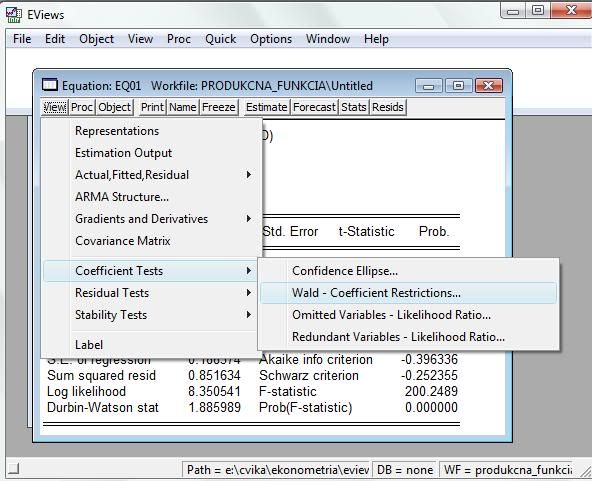Screen dimensions: 592x481
Task: Click the Proc button in equation toolbar
Action: (x=82, y=107)
